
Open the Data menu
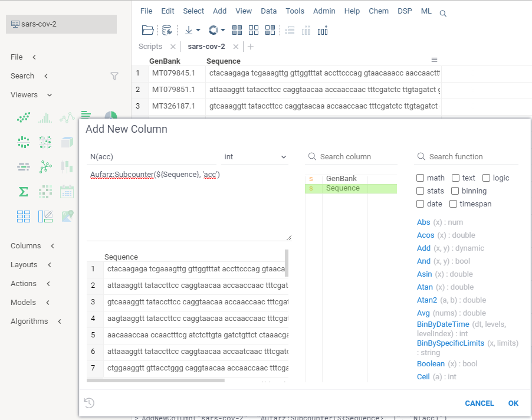(269, 11)
